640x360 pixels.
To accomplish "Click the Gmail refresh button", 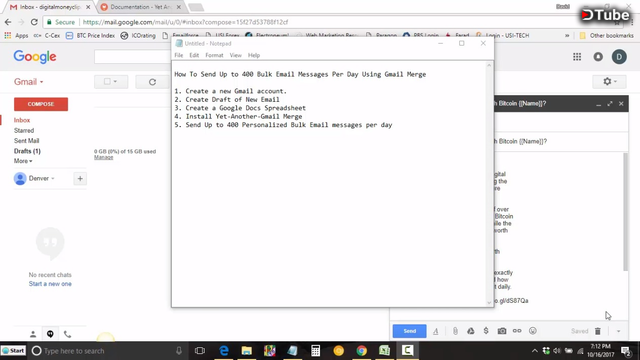I will pos(152,82).
